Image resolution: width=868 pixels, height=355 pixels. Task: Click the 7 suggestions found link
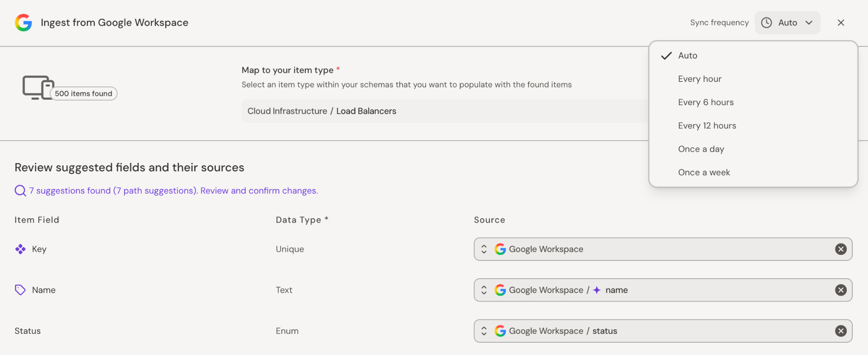tap(173, 191)
